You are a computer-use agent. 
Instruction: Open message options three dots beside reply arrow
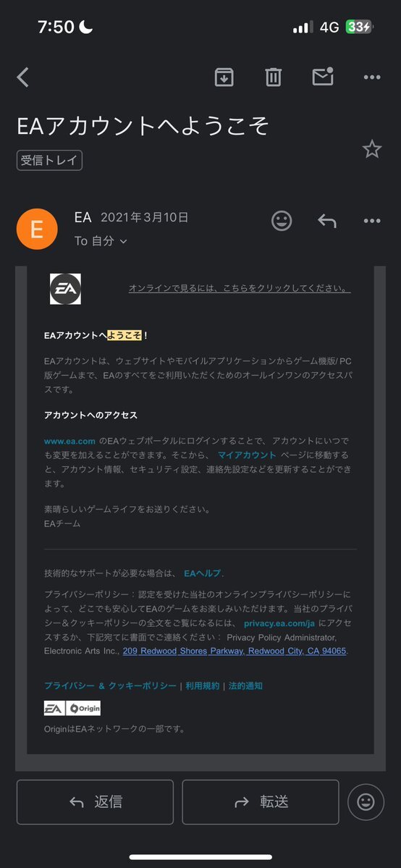372,221
